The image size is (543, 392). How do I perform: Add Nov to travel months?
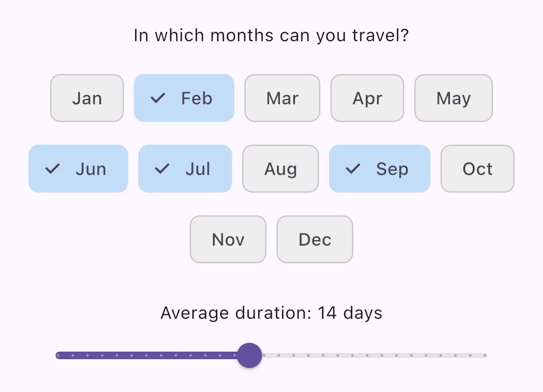pos(228,239)
